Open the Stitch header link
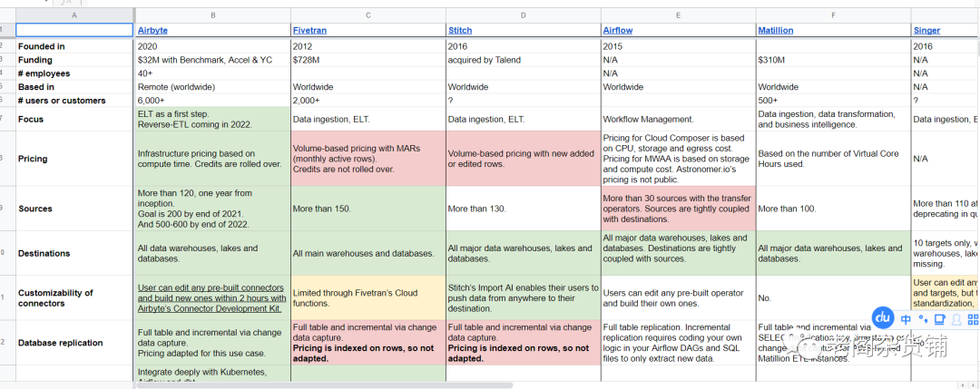The image size is (980, 389). (459, 30)
